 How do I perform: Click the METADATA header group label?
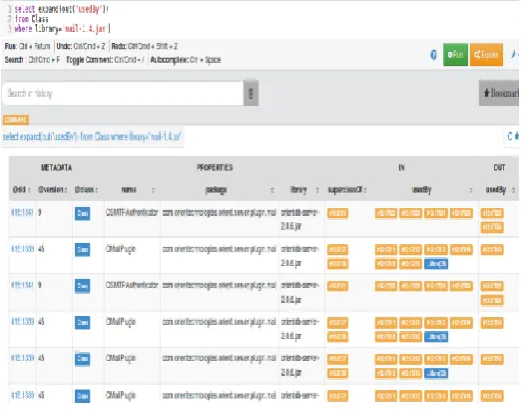pyautogui.click(x=56, y=167)
